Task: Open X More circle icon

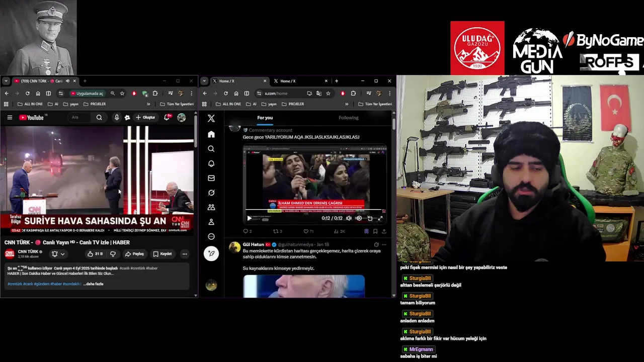Action: pyautogui.click(x=211, y=236)
